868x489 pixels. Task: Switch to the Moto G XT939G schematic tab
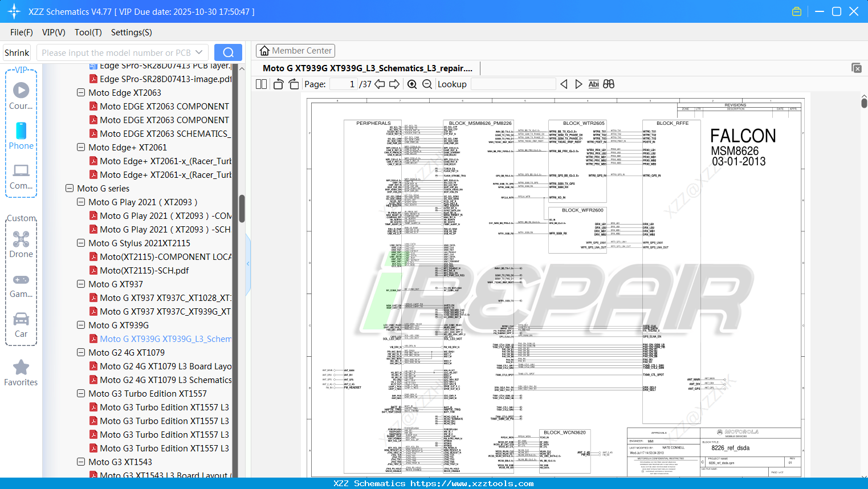point(368,68)
